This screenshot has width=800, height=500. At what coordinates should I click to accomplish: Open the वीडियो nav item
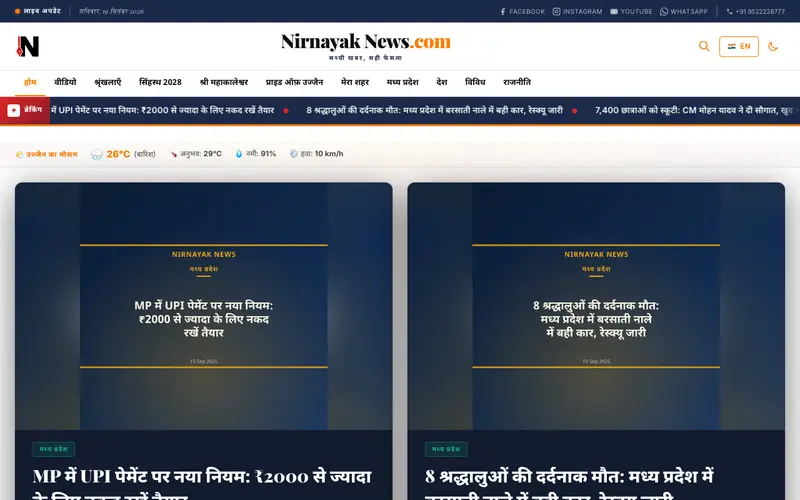coord(65,82)
